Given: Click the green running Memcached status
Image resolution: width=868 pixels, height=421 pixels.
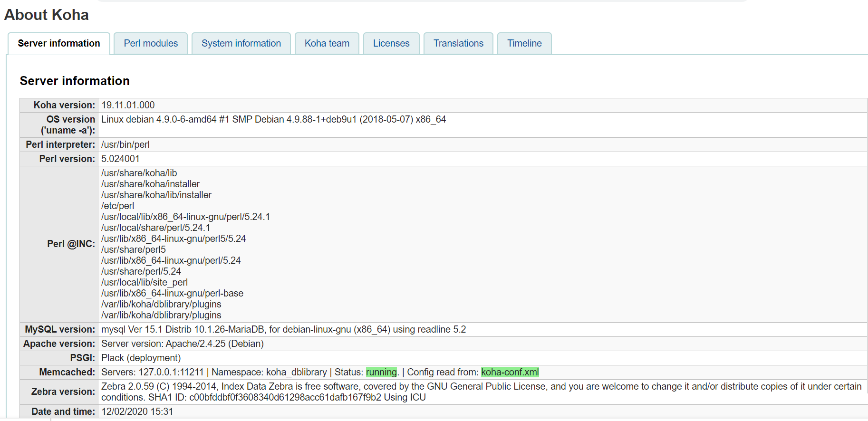Looking at the screenshot, I should pos(381,372).
